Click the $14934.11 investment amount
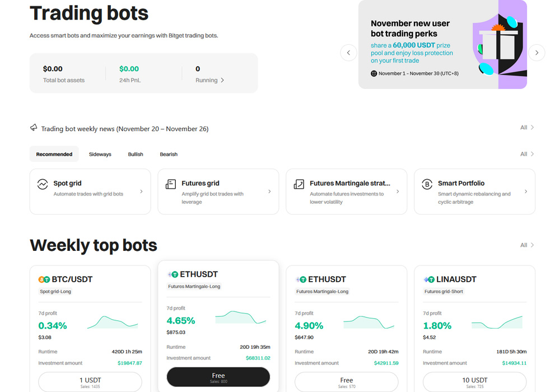The width and height of the screenshot is (560, 392). [x=514, y=363]
